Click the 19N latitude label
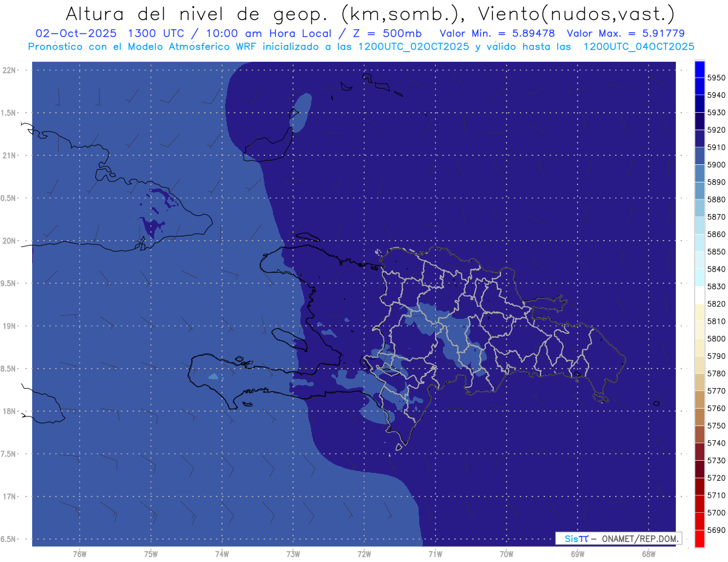The width and height of the screenshot is (728, 562). 9,326
